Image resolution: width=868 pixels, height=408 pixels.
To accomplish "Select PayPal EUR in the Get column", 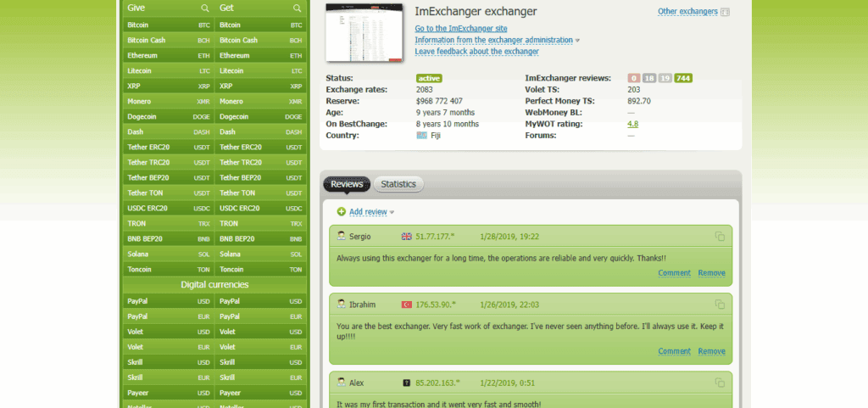I will pos(260,316).
